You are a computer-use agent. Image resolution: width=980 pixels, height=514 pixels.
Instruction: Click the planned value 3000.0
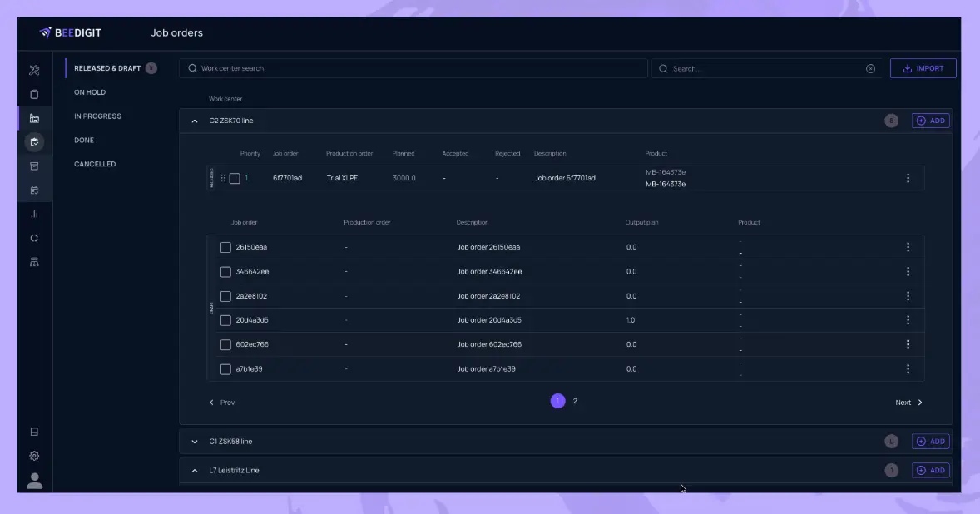pos(403,178)
